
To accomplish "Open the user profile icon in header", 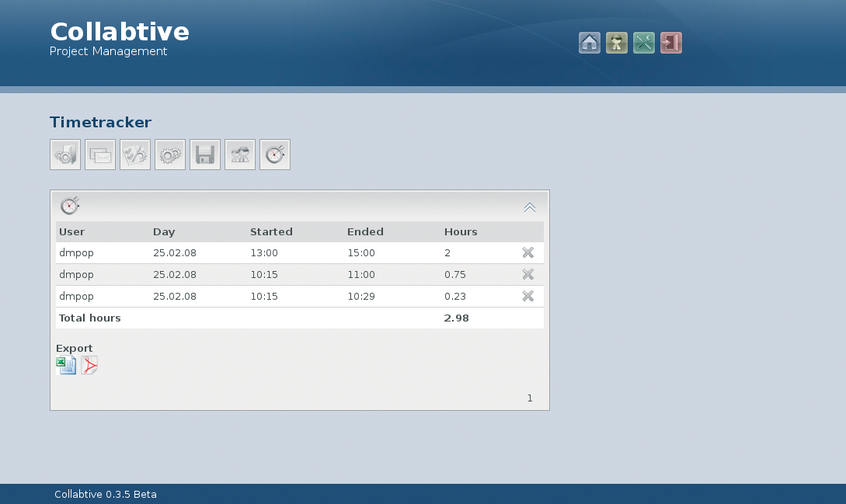I will [x=617, y=43].
